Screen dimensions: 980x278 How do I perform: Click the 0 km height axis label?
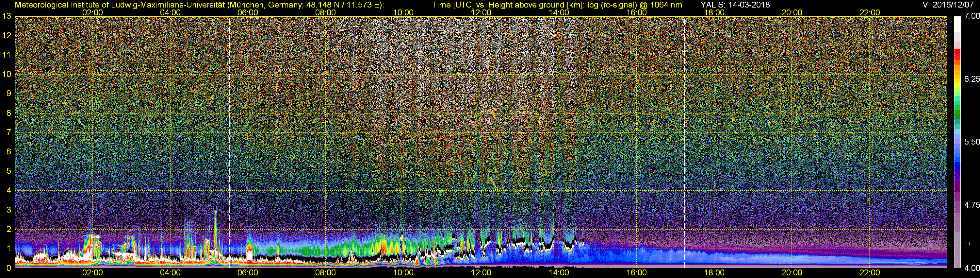(x=9, y=268)
